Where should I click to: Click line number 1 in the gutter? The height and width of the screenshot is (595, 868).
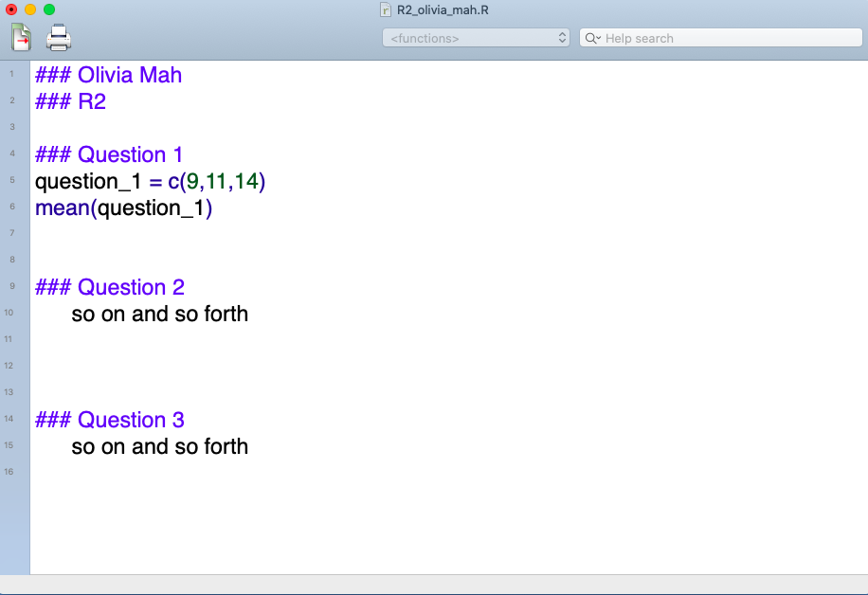click(x=11, y=74)
